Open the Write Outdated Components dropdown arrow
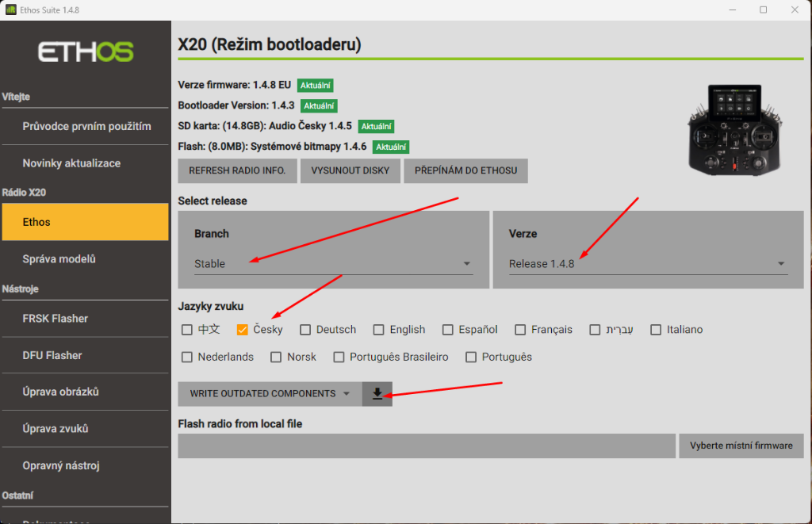Image resolution: width=812 pixels, height=524 pixels. (347, 394)
